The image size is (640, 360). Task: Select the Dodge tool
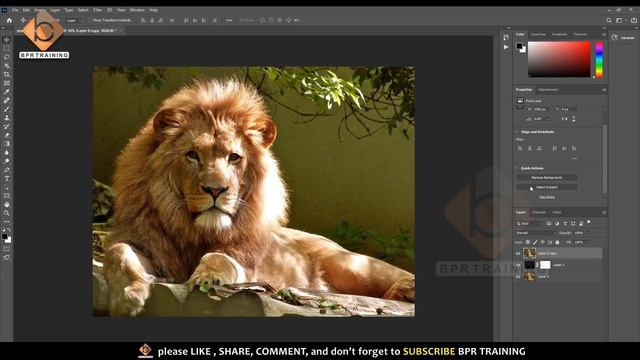tap(7, 161)
